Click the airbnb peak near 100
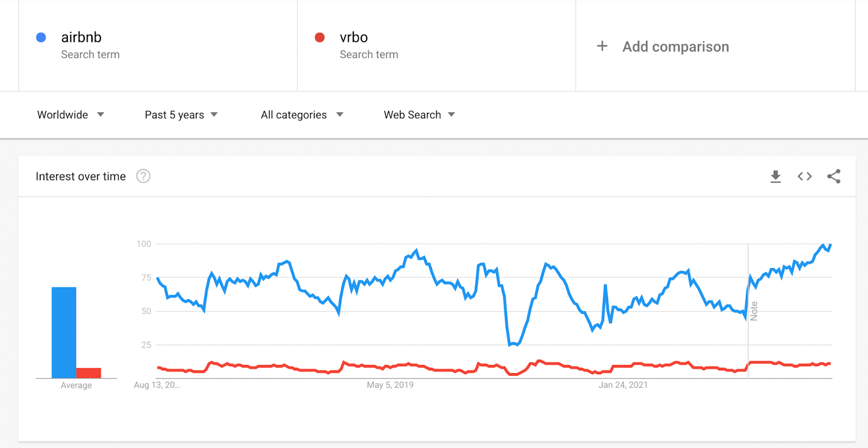The height and width of the screenshot is (448, 868). click(x=824, y=245)
